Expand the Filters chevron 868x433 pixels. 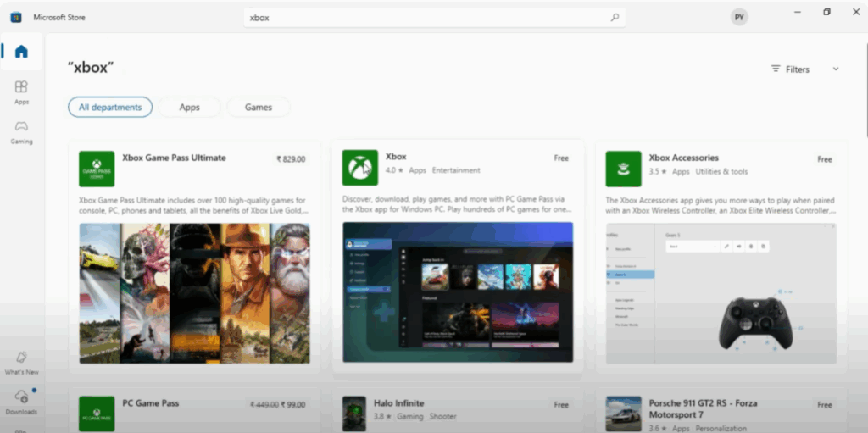836,69
